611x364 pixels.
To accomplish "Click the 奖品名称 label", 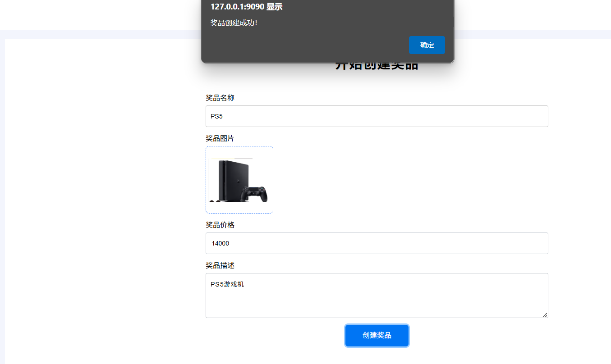I will point(220,98).
